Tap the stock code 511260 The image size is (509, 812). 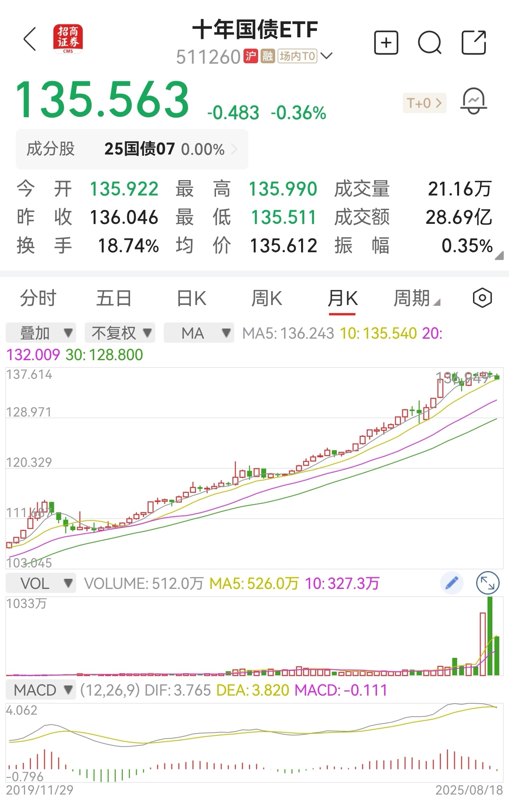click(x=208, y=57)
